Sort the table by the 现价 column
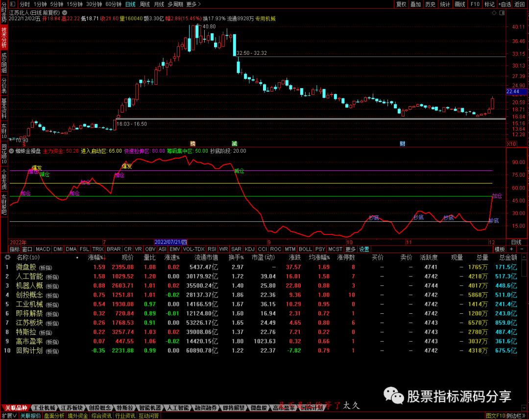 click(x=127, y=257)
